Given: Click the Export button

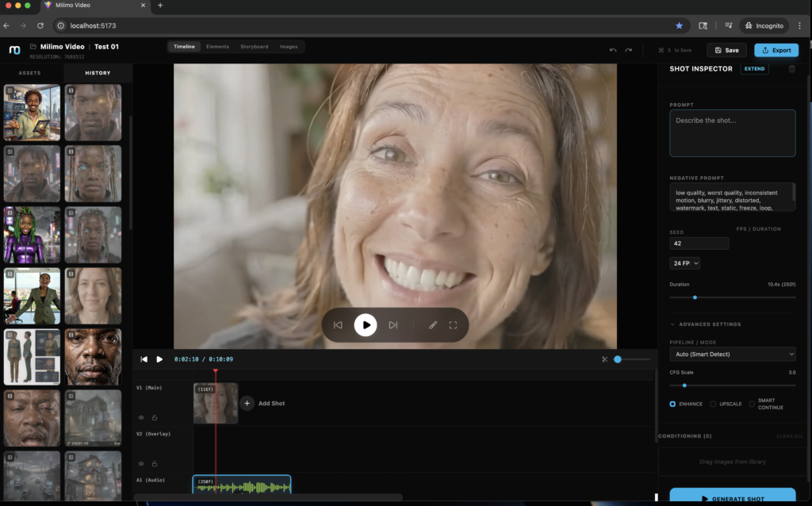Looking at the screenshot, I should pos(776,50).
